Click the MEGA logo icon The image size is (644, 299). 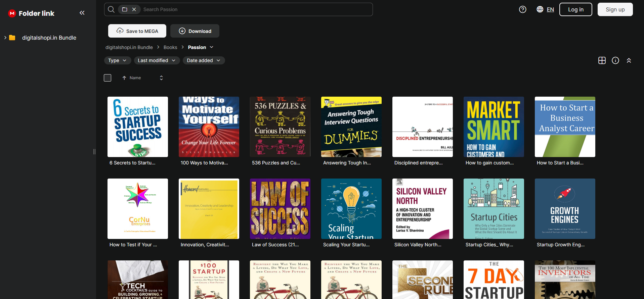point(12,13)
